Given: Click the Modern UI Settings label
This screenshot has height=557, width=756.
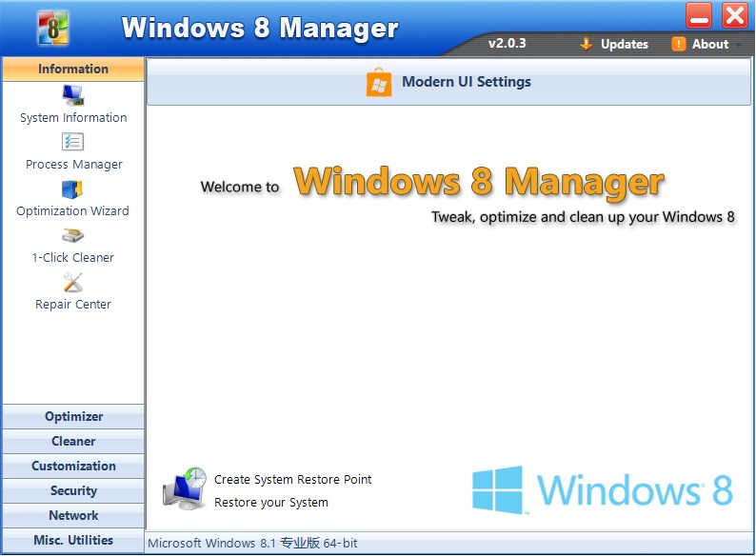Looking at the screenshot, I should 467,82.
